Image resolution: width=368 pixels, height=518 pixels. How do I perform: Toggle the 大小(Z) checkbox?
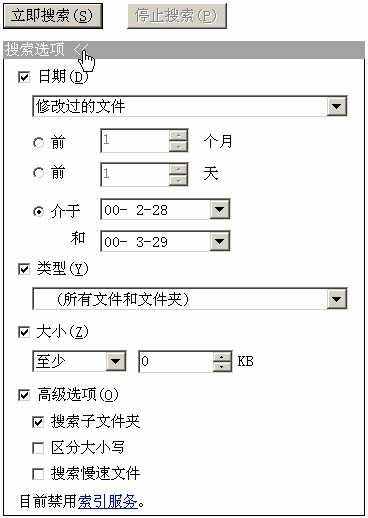point(24,332)
